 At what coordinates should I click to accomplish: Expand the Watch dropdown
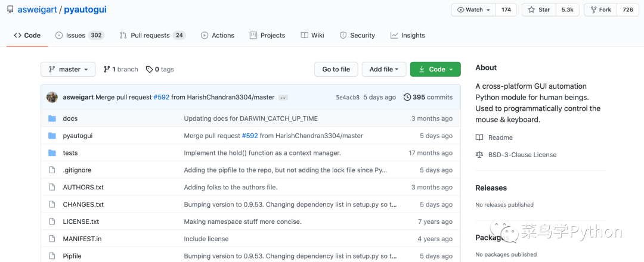[473, 10]
